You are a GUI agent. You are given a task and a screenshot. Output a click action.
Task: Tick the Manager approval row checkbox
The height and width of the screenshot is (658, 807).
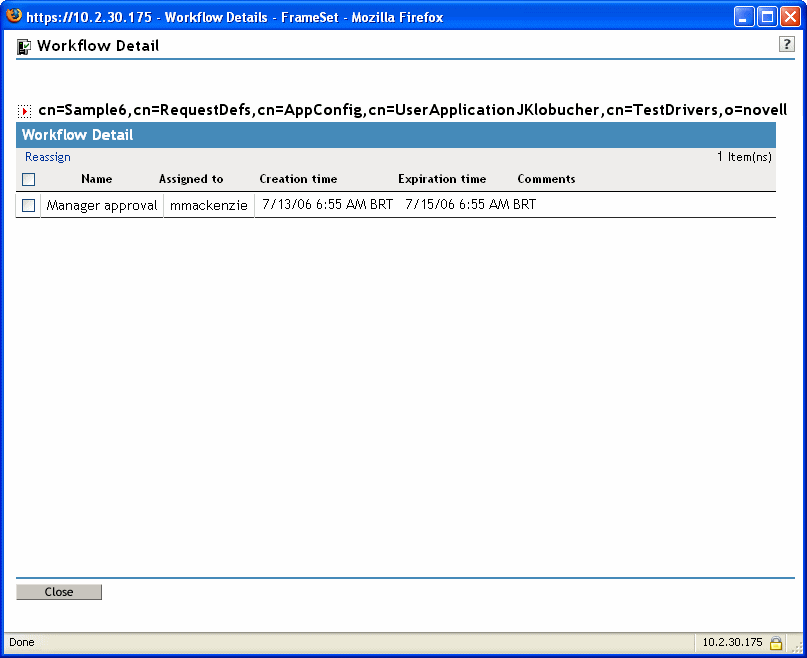click(x=29, y=205)
